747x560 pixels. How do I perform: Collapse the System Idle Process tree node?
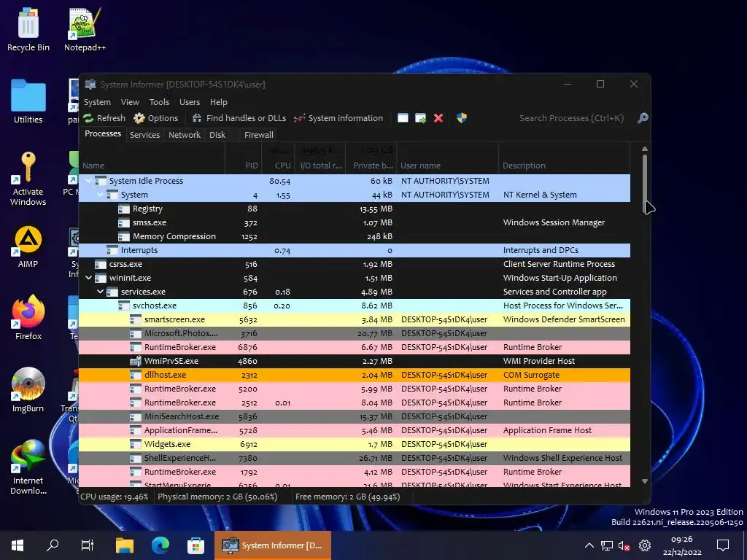(88, 181)
